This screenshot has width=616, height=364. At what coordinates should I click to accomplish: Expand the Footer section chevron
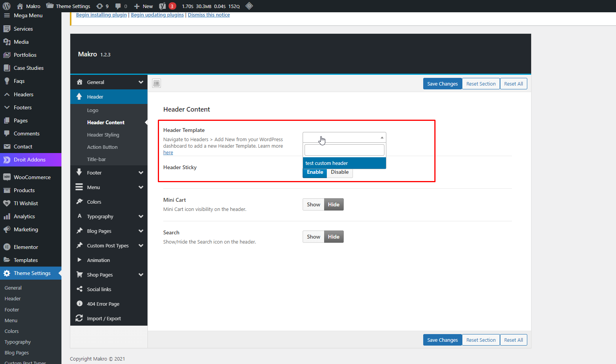141,173
